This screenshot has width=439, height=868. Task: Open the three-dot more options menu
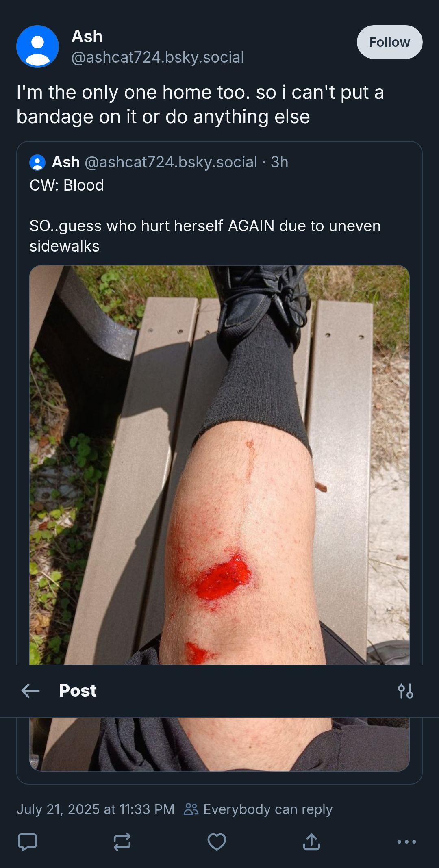point(406,842)
